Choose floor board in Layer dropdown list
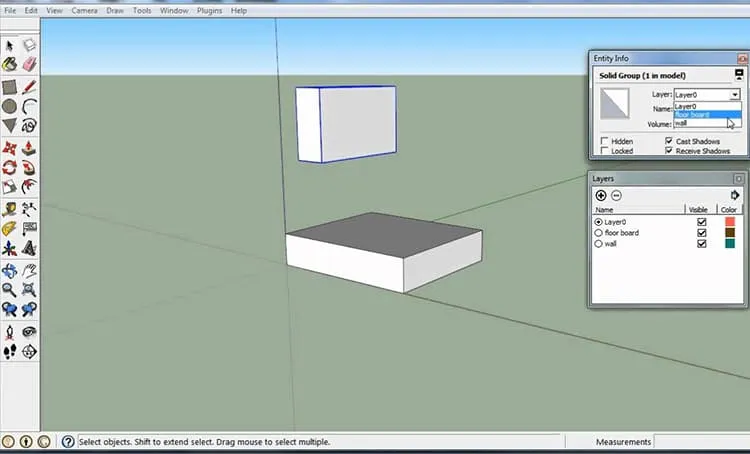The width and height of the screenshot is (750, 454). point(707,115)
